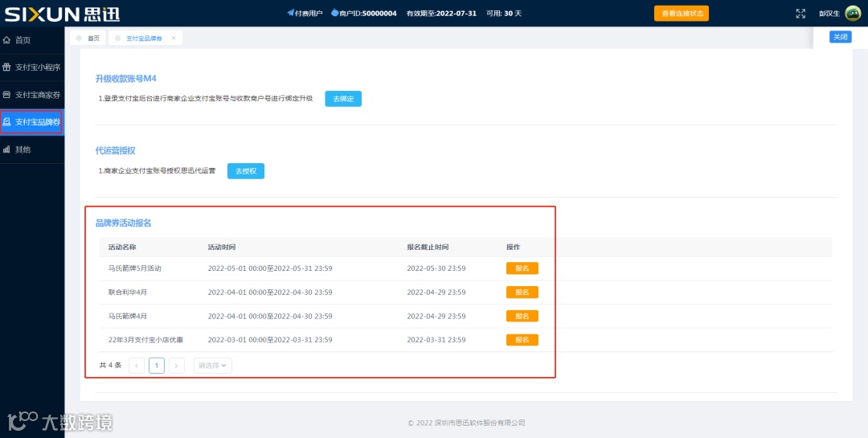Open the 请选择 page size dropdown
Screen dimensions: 868x438
(212, 366)
